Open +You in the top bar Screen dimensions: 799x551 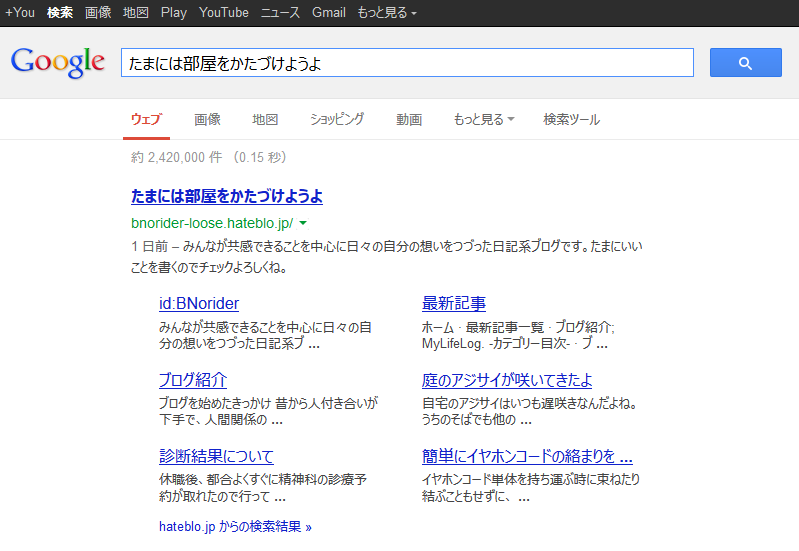20,12
